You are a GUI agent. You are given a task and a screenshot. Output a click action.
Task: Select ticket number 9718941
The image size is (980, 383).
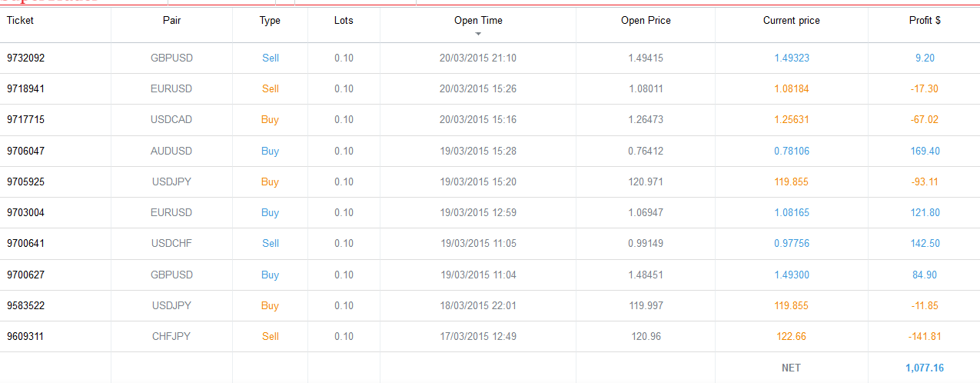[26, 88]
